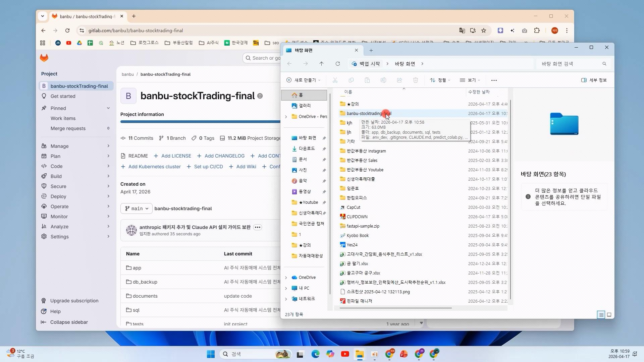Click the 바탕 화면 검색 search box
644x362 pixels.
(x=574, y=64)
